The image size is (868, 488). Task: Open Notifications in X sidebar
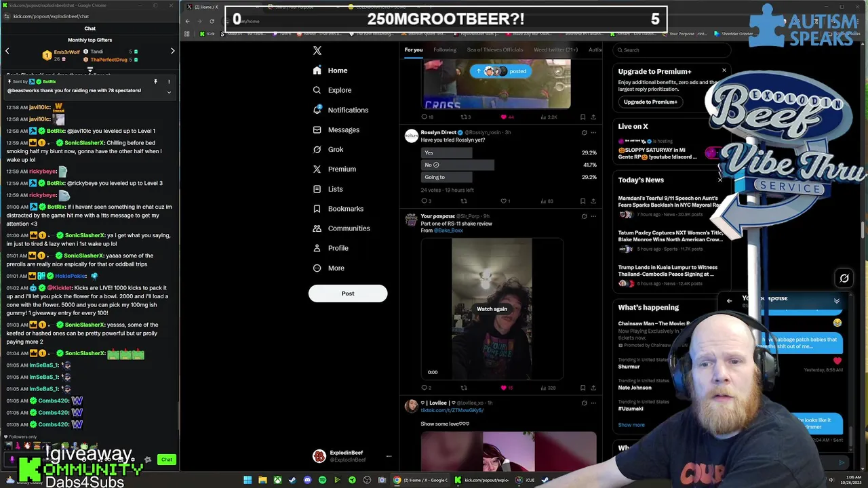click(340, 110)
